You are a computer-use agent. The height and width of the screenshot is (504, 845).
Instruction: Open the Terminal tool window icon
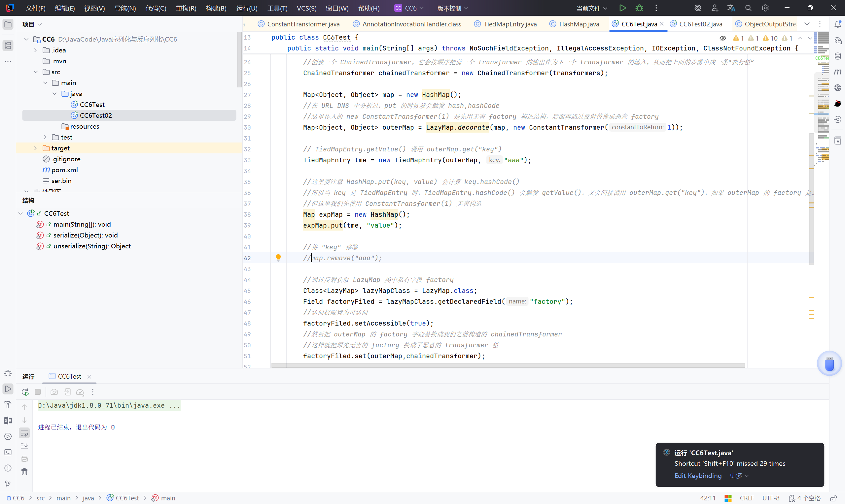tap(8, 452)
